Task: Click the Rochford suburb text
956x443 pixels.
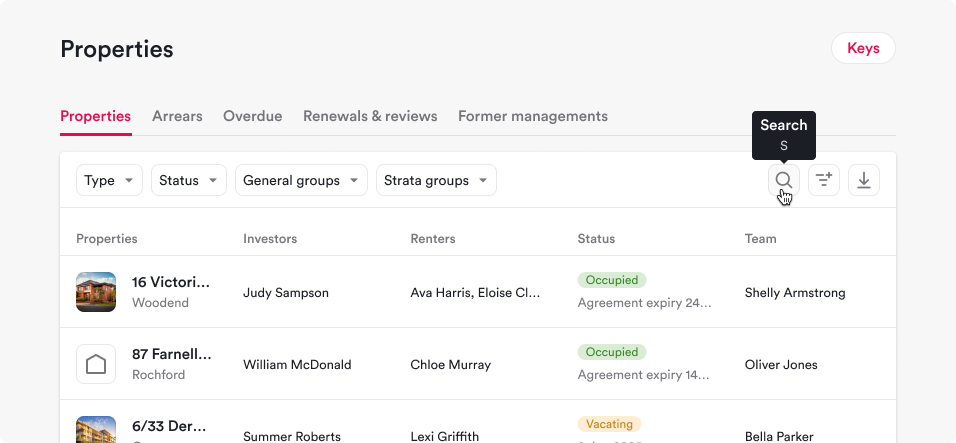Action: (159, 375)
